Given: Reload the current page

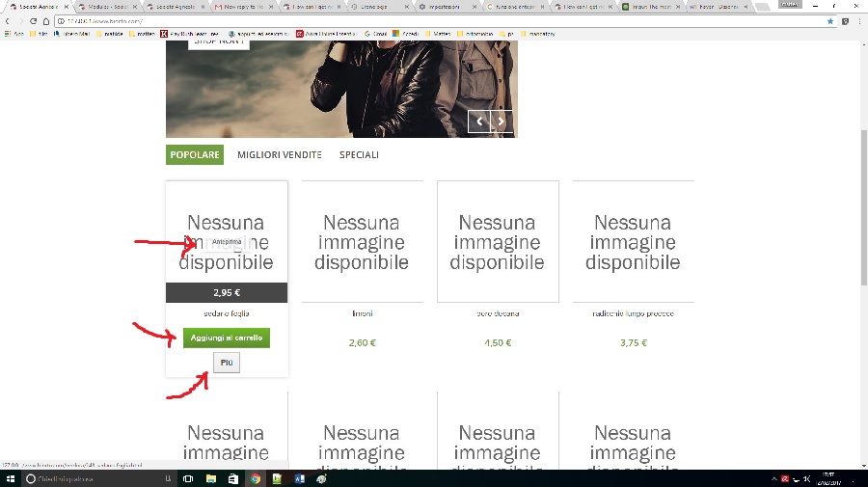Looking at the screenshot, I should (33, 21).
